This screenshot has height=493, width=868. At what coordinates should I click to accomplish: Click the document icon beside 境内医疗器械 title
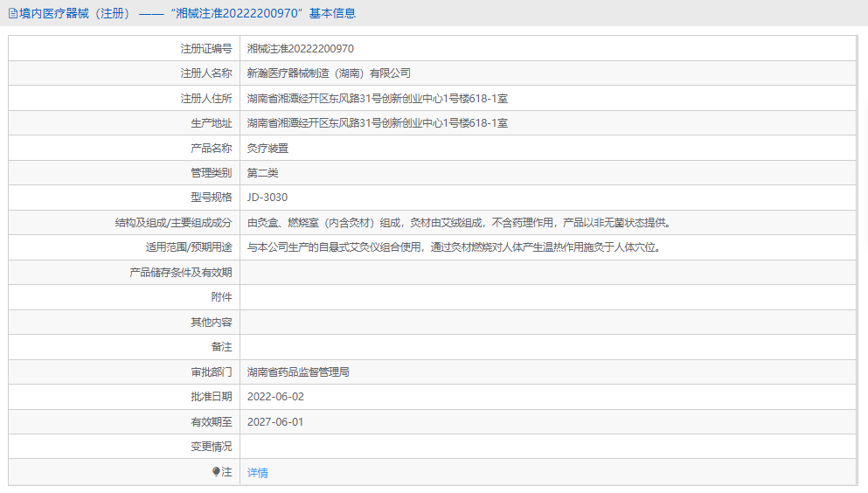tap(13, 13)
